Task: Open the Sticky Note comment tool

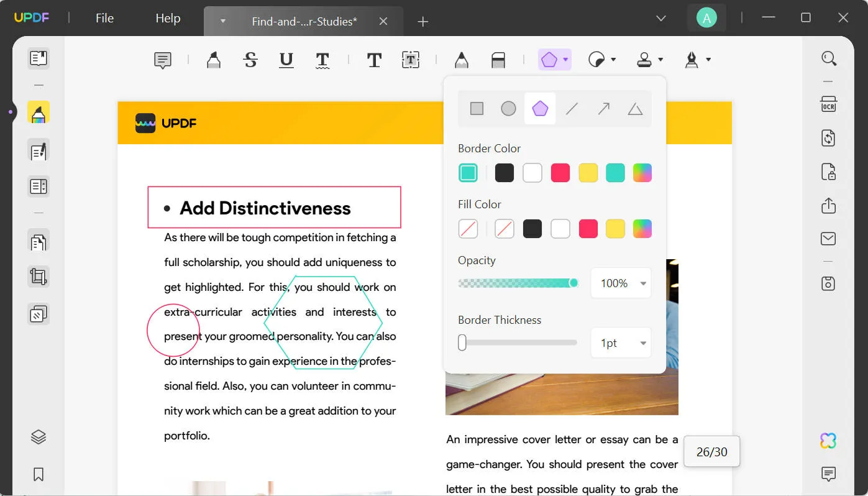Action: [x=162, y=60]
